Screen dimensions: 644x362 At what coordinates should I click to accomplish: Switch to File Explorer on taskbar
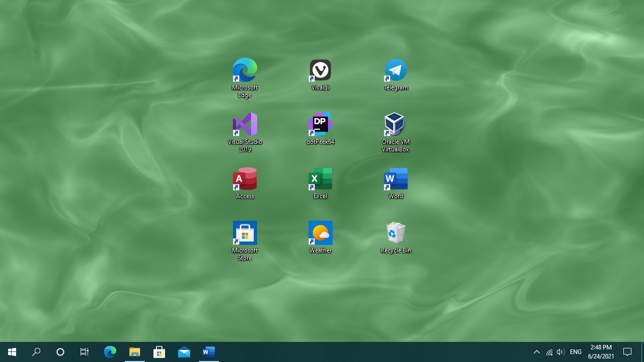(x=134, y=352)
